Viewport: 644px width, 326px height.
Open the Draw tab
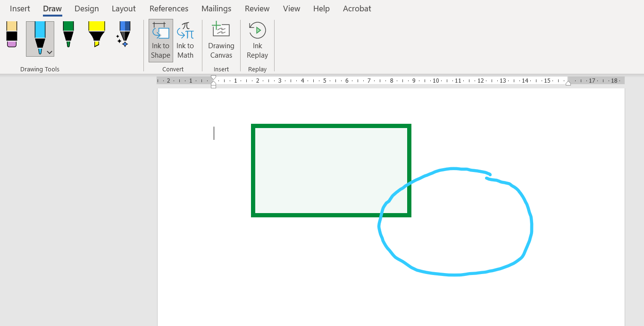tap(52, 9)
